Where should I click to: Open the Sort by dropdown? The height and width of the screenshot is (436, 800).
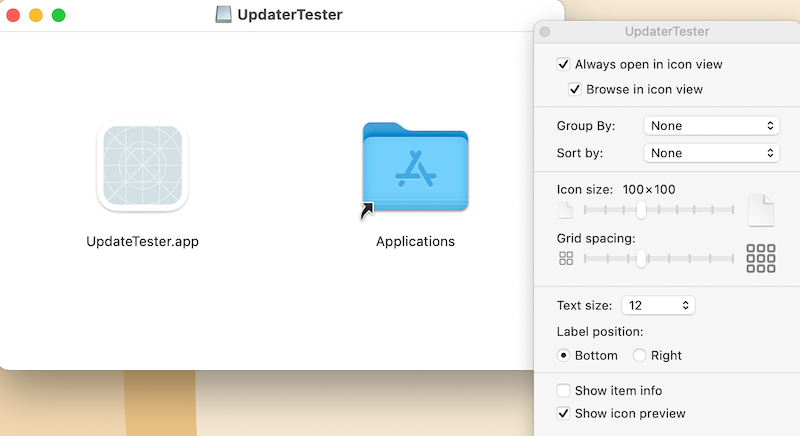pyautogui.click(x=711, y=153)
